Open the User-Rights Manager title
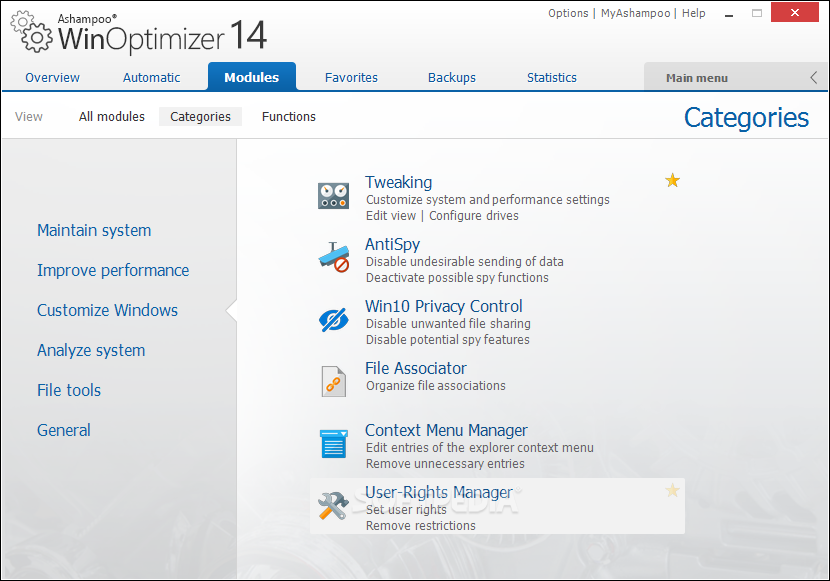 coord(439,492)
